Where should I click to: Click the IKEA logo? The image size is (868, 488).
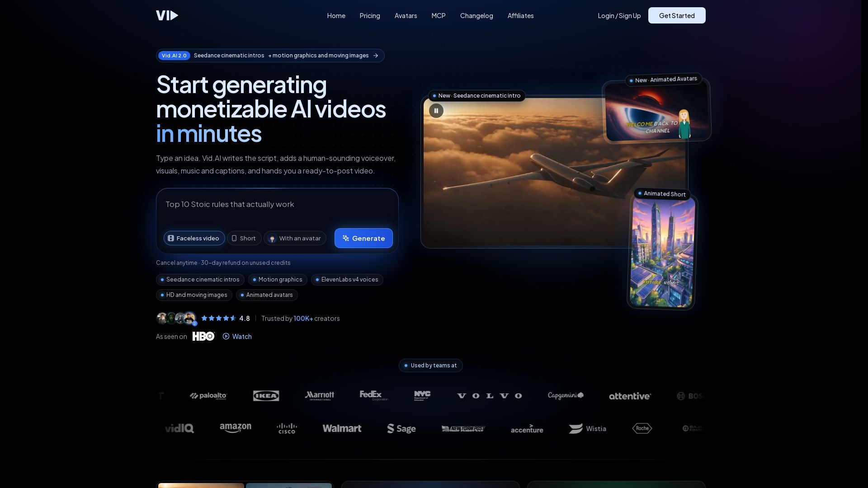point(266,396)
